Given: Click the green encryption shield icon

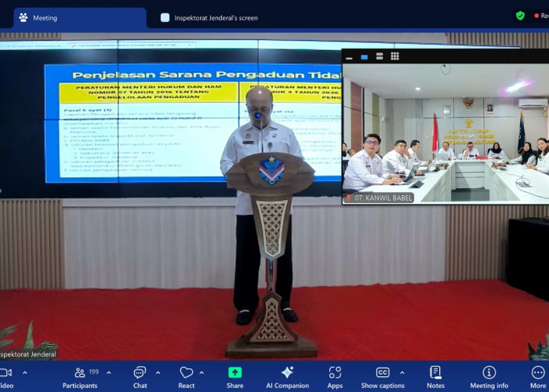Looking at the screenshot, I should (x=520, y=16).
